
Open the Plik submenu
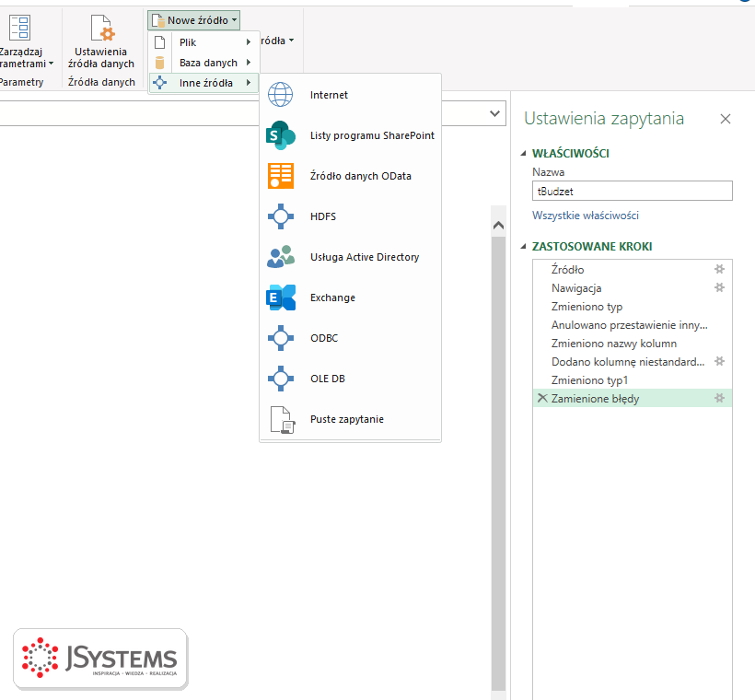[203, 42]
